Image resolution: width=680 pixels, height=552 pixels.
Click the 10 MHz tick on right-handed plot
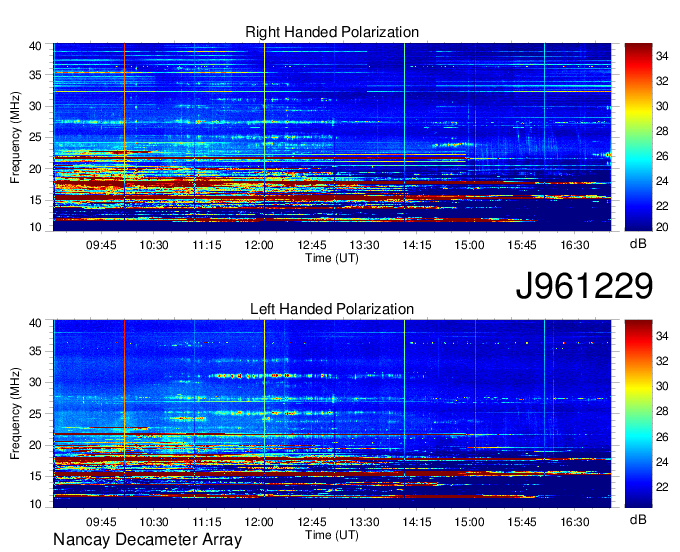point(35,227)
